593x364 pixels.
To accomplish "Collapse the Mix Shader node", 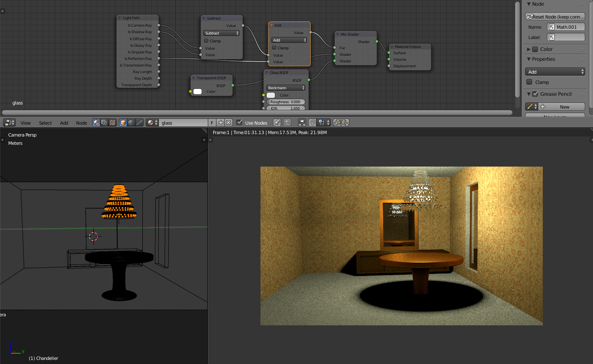I will pyautogui.click(x=338, y=35).
